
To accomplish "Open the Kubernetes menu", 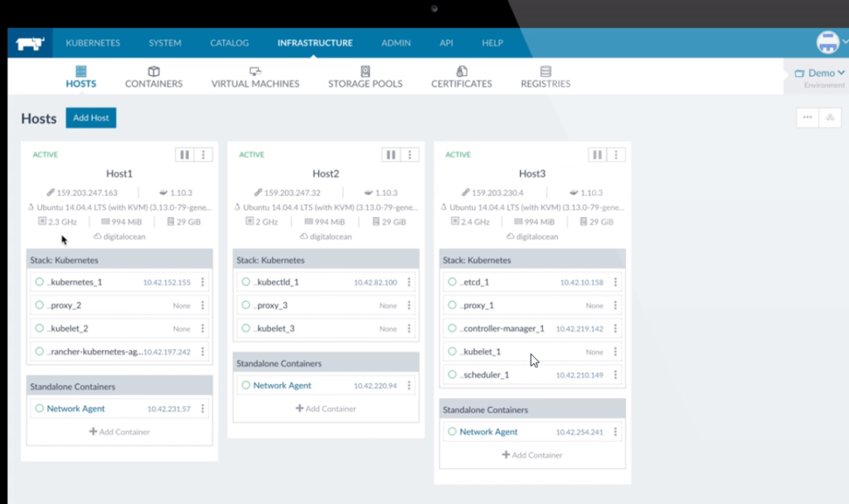I will point(93,43).
